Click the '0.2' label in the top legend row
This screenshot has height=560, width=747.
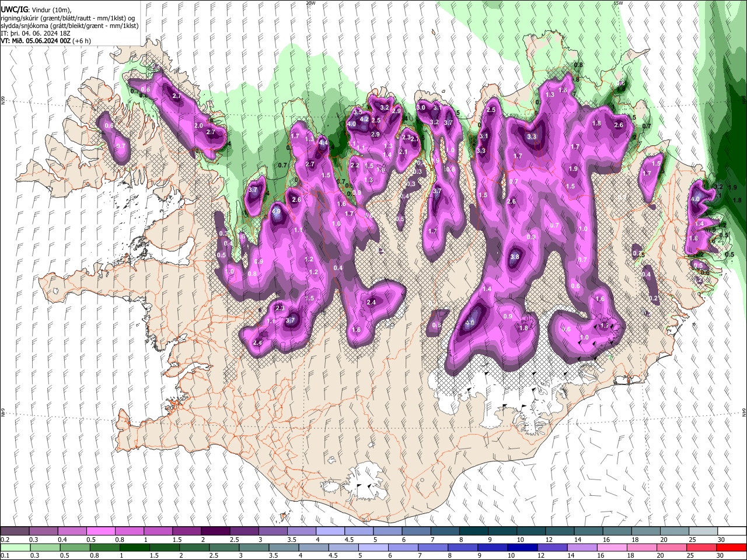click(5, 540)
